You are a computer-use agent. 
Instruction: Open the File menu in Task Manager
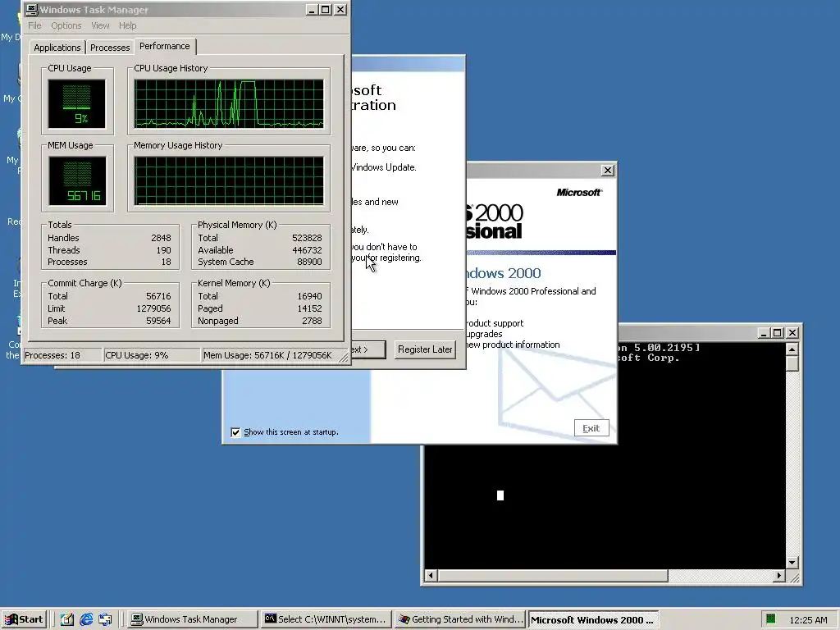[x=34, y=25]
